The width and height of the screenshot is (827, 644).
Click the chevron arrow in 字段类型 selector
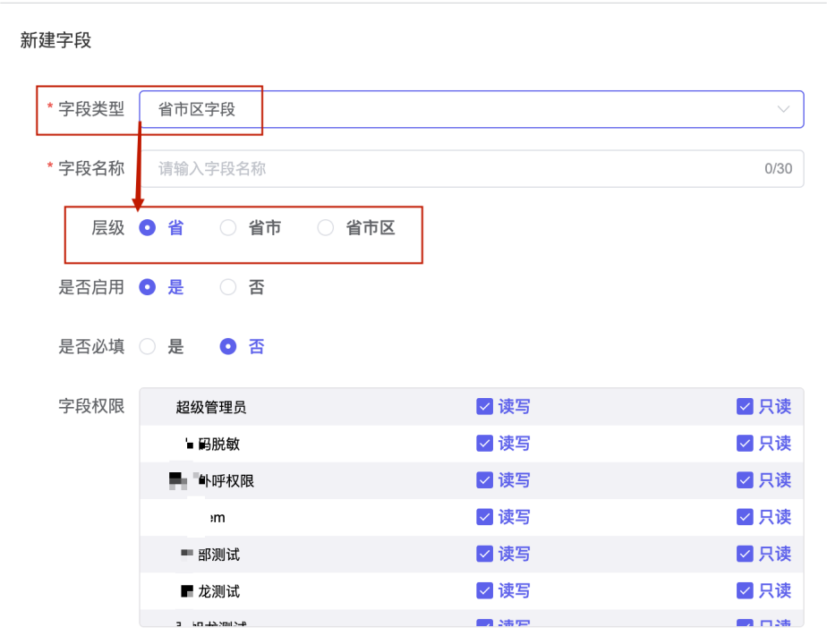click(783, 109)
